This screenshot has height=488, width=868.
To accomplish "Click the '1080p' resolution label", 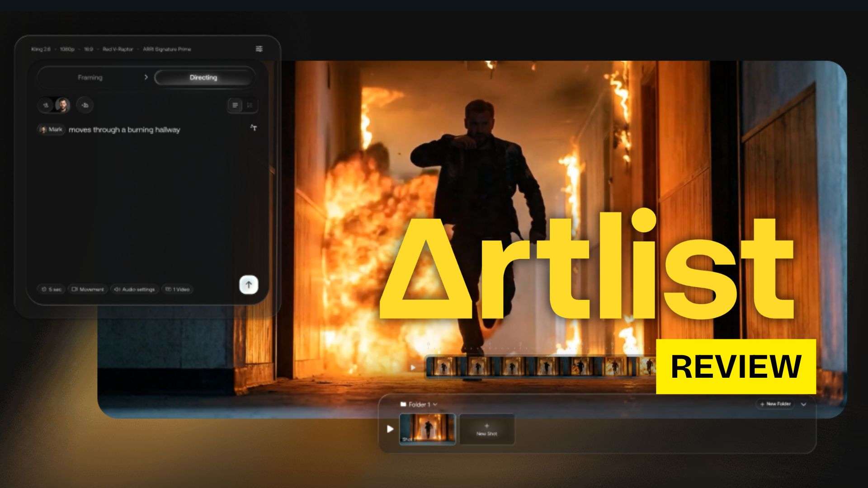I will pos(67,49).
